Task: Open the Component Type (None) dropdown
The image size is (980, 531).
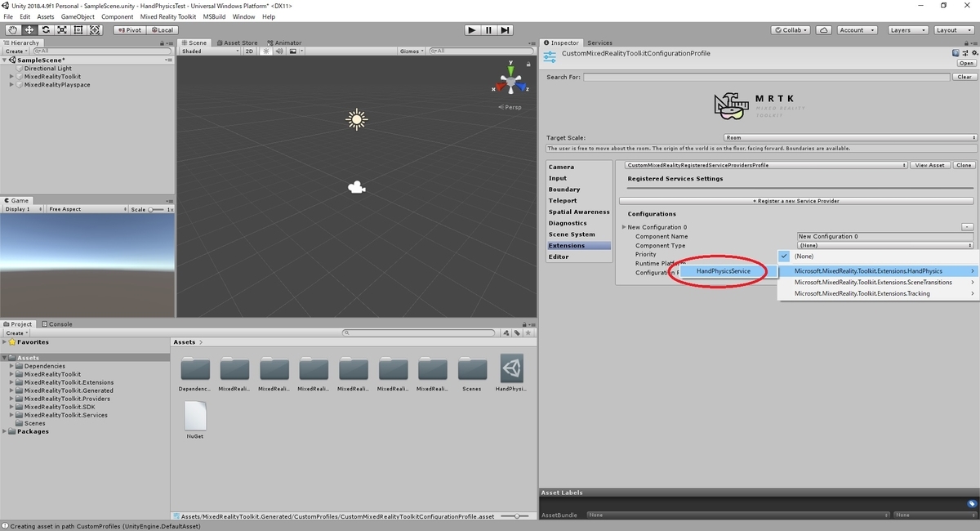Action: click(x=885, y=245)
